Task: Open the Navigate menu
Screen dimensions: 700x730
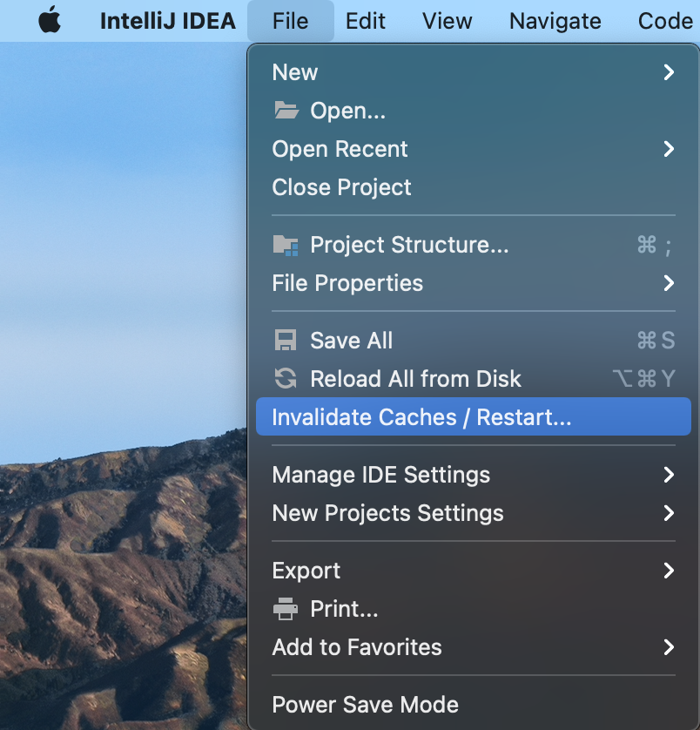Action: point(555,21)
